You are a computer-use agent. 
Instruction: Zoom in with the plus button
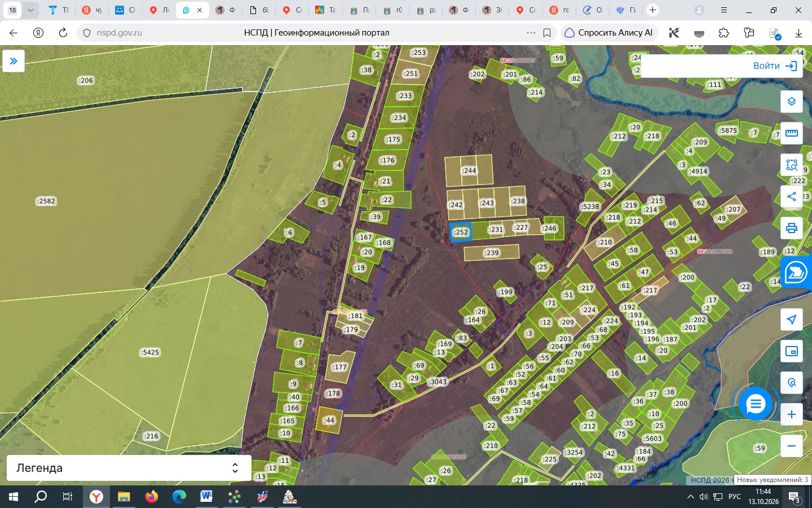pos(792,414)
